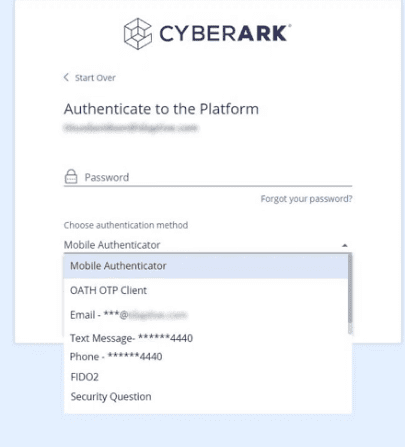This screenshot has width=405, height=447.
Task: Open the Forgot your password link
Action: tap(306, 199)
